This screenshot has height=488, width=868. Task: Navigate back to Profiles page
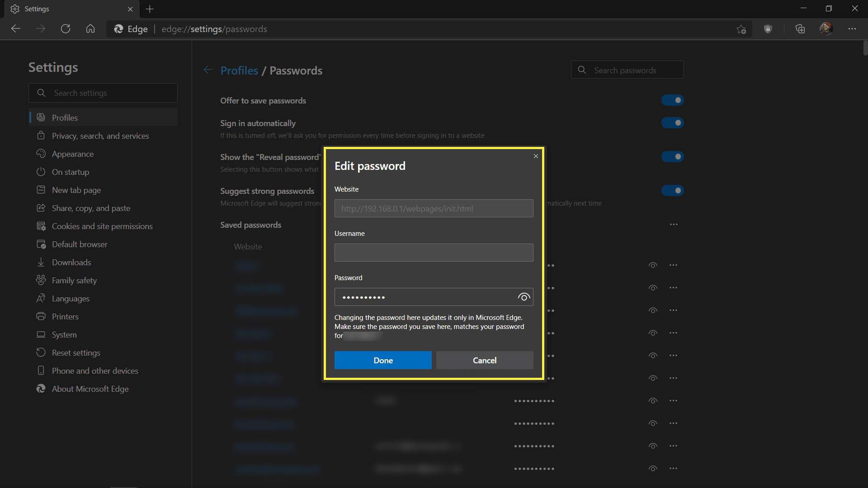[238, 70]
